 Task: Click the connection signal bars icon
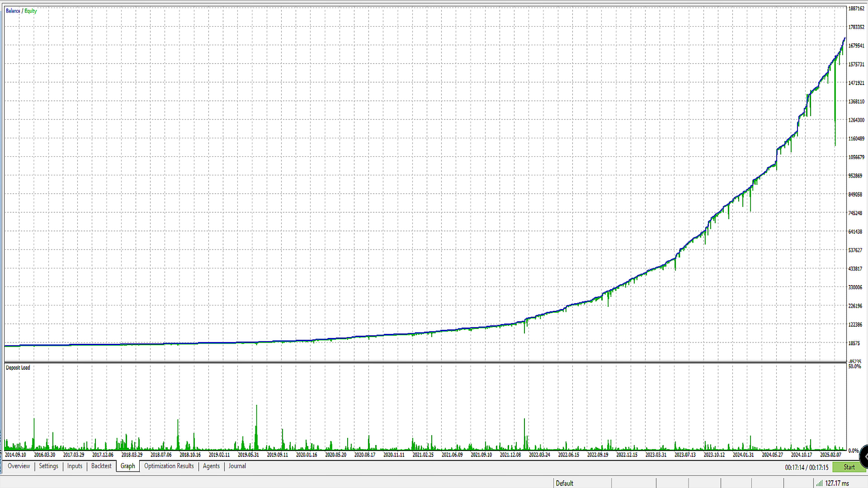click(819, 483)
